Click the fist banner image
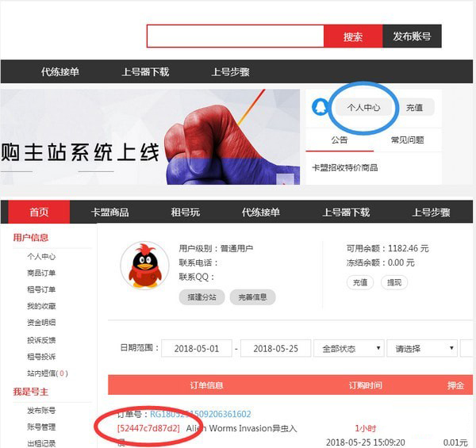The height and width of the screenshot is (448, 476). tap(150, 137)
